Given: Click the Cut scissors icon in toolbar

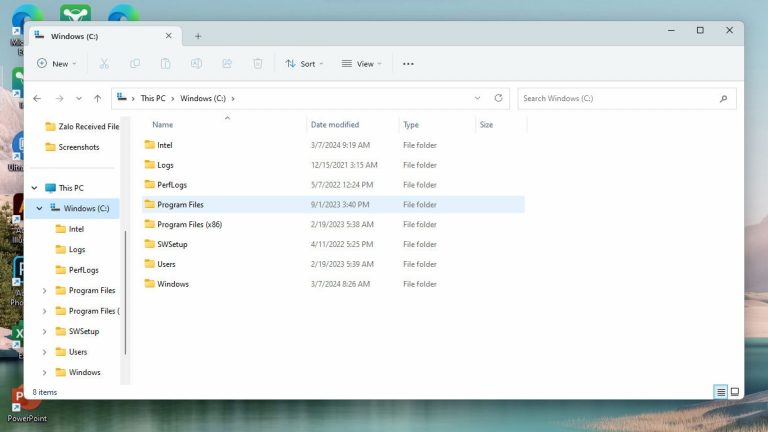Looking at the screenshot, I should [103, 63].
